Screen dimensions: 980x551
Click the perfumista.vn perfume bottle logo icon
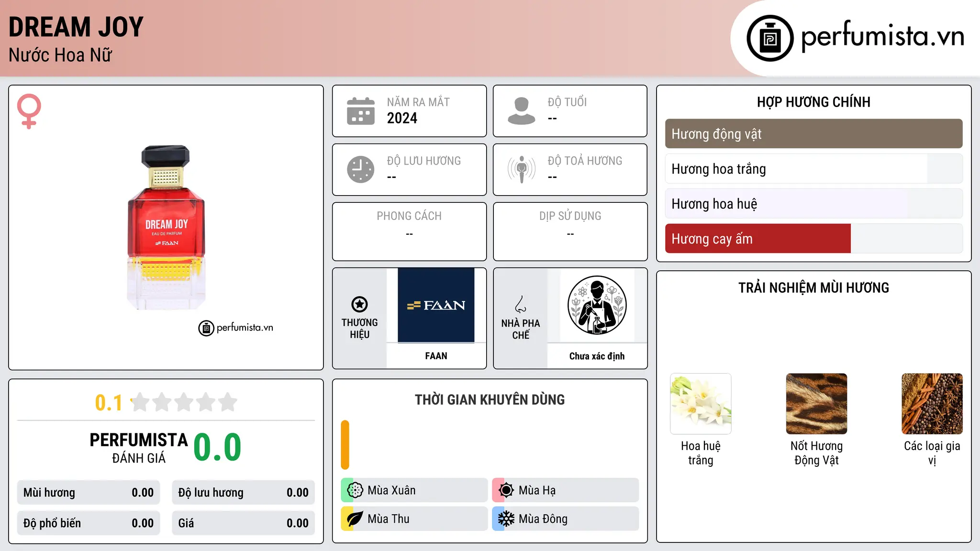point(770,38)
